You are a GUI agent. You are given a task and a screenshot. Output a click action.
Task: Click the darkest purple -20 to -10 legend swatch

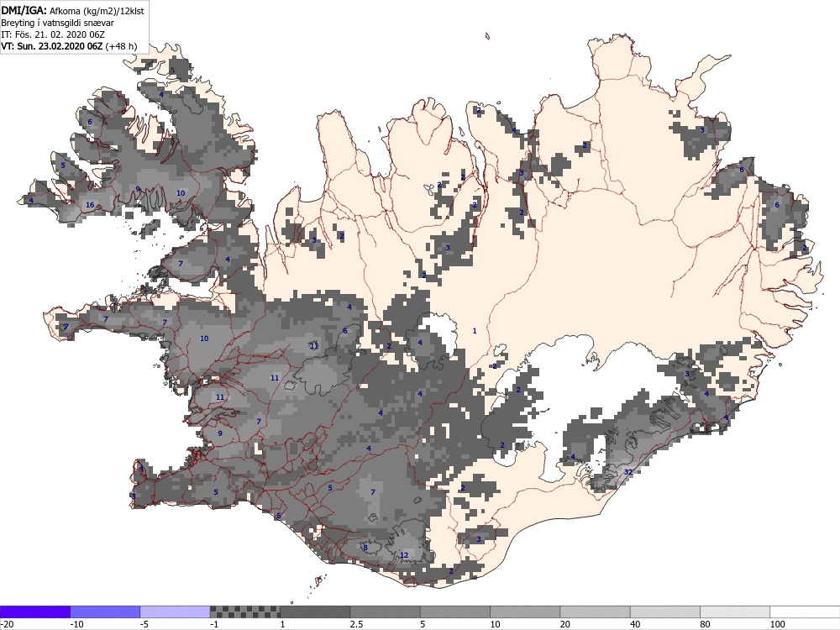(34, 612)
